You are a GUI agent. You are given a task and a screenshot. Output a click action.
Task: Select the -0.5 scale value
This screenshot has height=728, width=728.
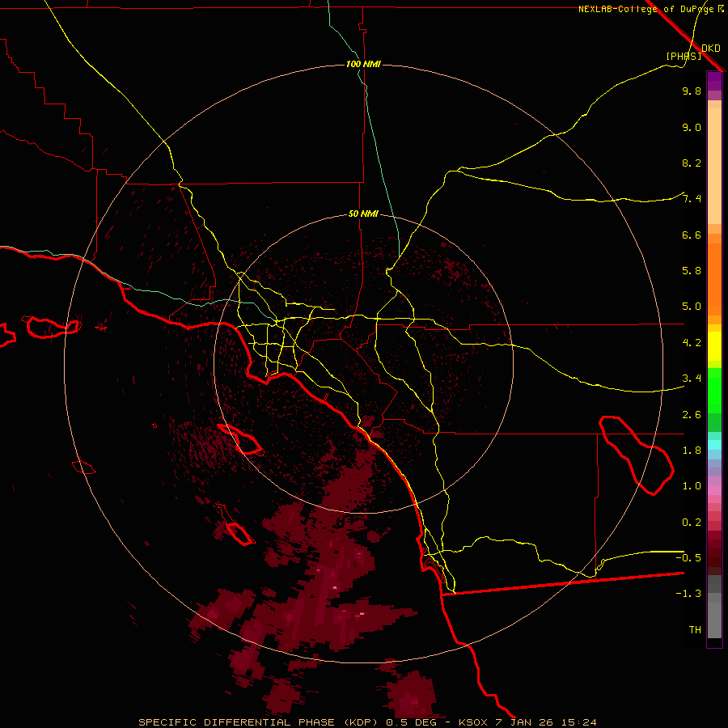point(688,558)
